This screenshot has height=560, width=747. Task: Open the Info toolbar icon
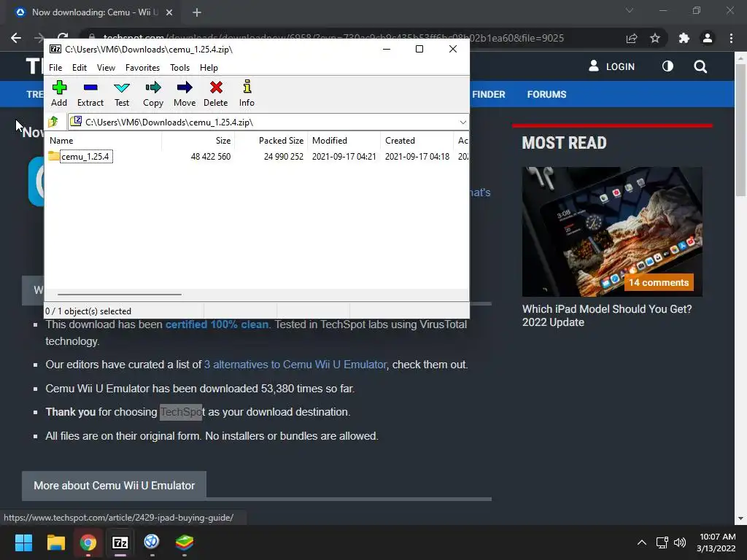247,94
